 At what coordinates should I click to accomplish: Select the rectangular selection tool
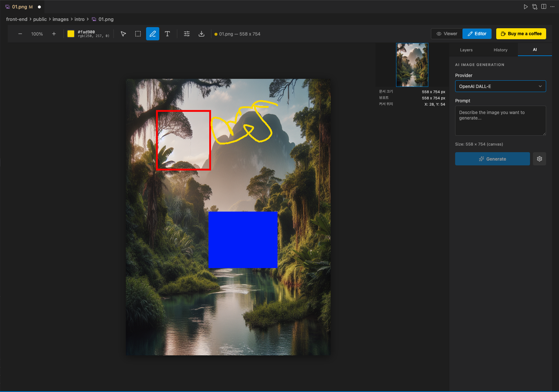(x=138, y=33)
